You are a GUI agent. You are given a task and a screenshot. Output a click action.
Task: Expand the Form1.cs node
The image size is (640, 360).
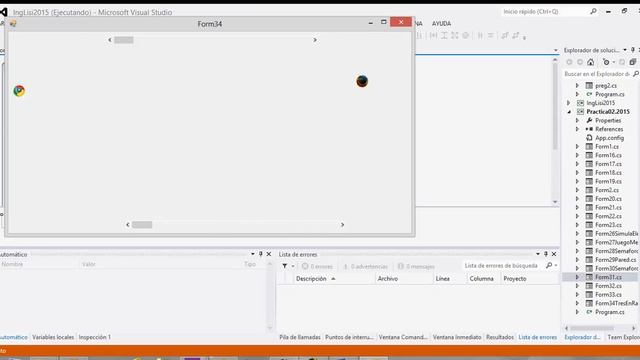(577, 147)
